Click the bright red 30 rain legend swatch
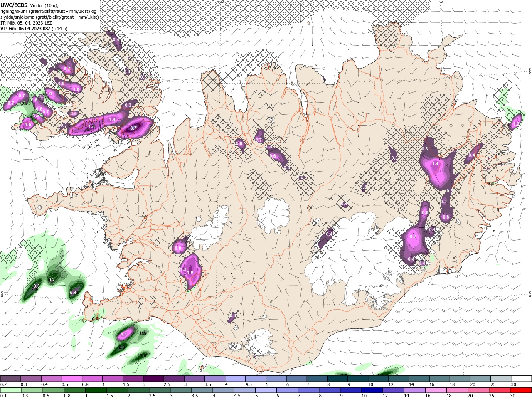 521,390
